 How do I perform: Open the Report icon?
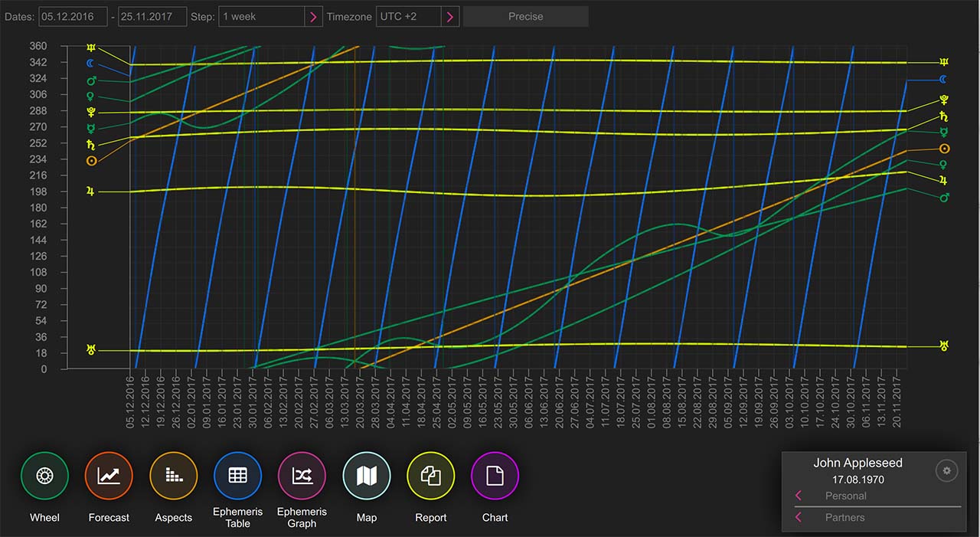click(430, 476)
